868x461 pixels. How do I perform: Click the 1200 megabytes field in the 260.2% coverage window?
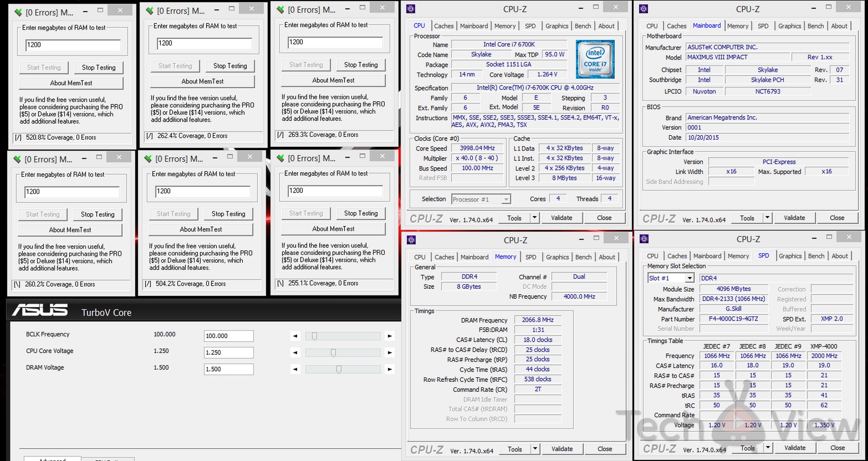(x=72, y=192)
